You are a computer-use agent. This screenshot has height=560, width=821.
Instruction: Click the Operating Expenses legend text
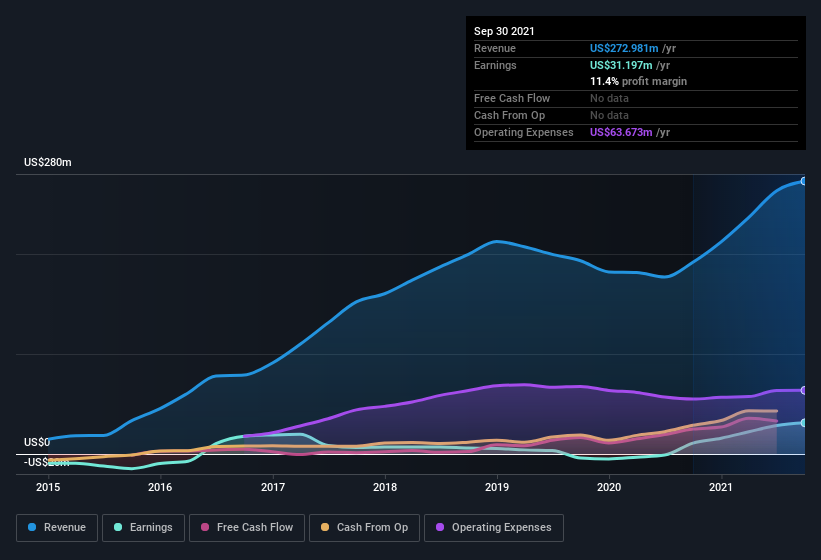click(x=501, y=527)
